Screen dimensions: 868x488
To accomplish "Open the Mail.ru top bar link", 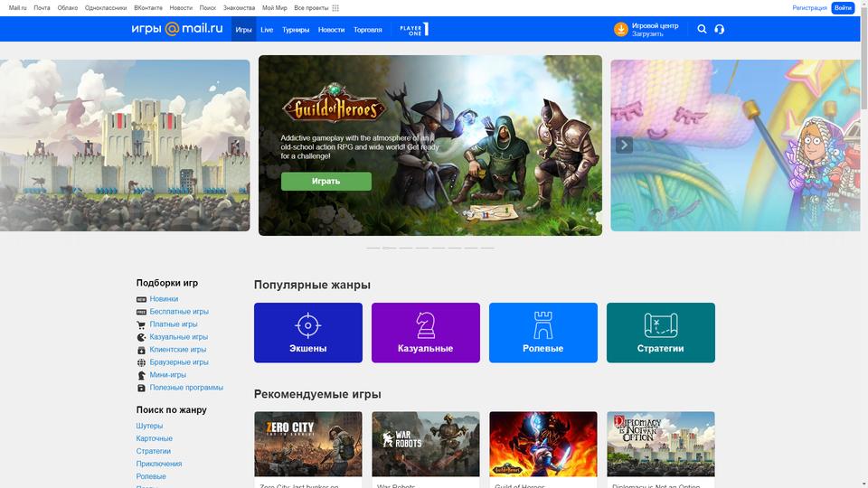I will (18, 8).
